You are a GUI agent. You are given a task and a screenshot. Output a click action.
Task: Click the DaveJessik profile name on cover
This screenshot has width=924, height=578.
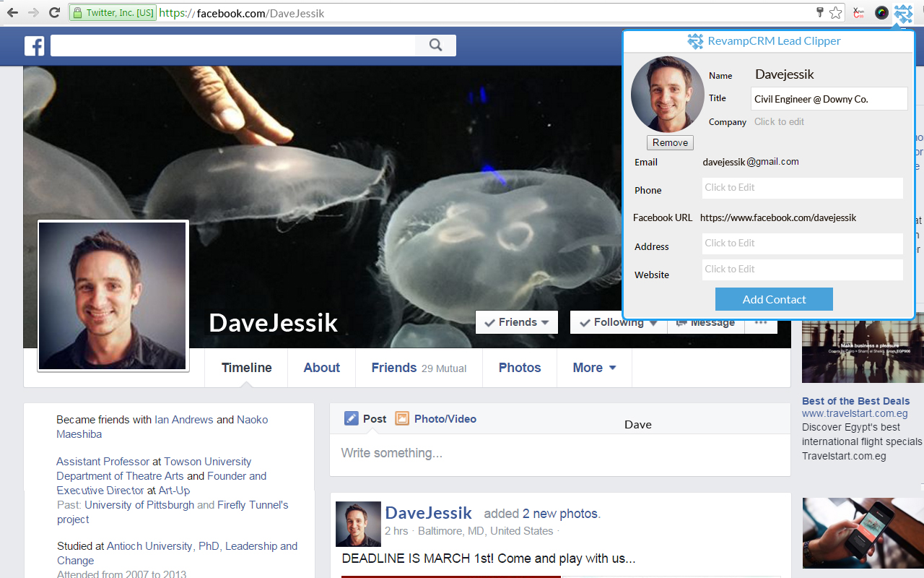(273, 322)
